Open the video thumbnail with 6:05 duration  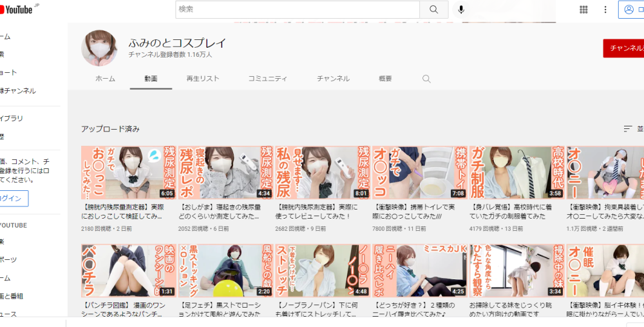coord(129,172)
